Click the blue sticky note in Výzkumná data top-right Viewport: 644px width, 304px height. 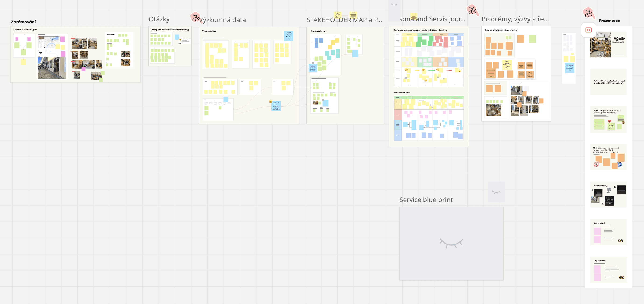click(289, 36)
